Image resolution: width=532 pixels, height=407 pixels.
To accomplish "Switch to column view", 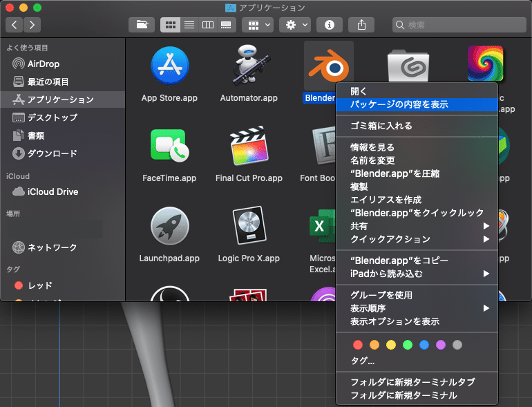I will [208, 25].
